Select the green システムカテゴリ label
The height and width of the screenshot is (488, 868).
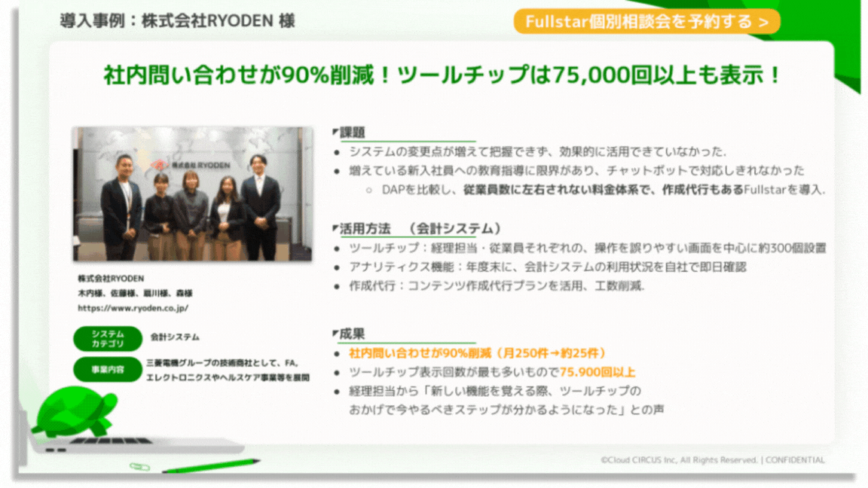(108, 339)
